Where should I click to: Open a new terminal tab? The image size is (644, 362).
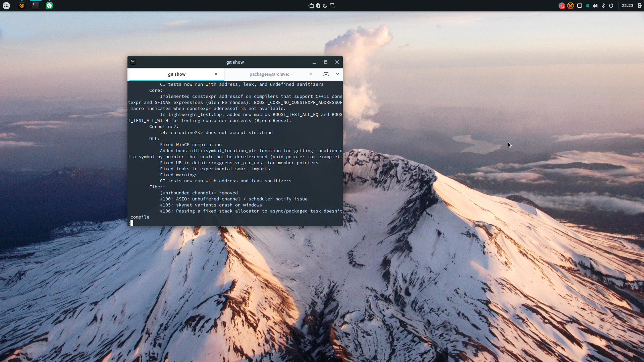[326, 74]
